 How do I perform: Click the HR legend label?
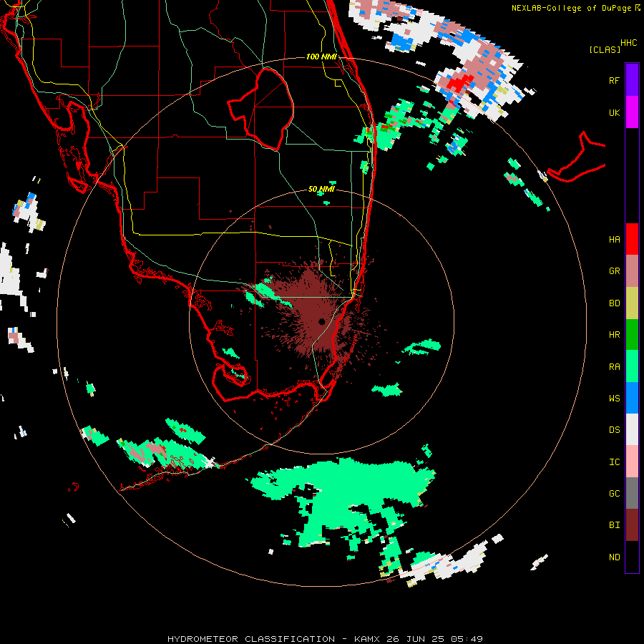click(x=614, y=335)
